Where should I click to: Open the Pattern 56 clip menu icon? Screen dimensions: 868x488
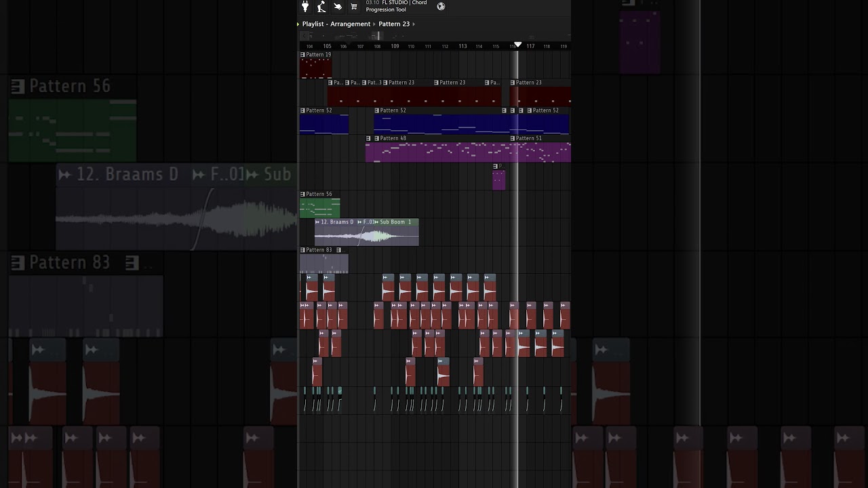[302, 195]
